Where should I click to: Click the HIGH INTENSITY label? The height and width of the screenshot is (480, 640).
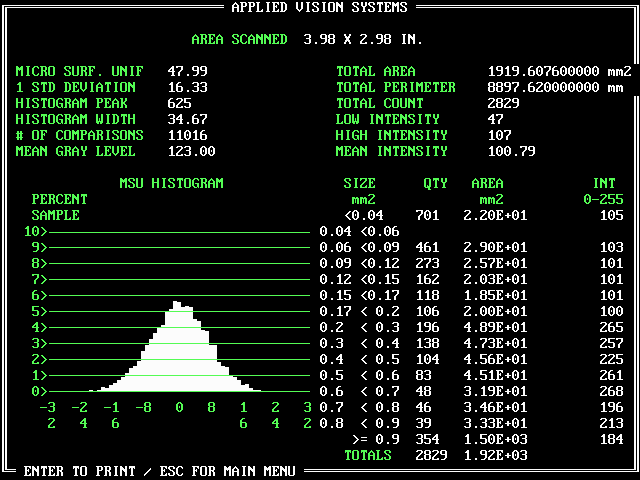tap(391, 135)
